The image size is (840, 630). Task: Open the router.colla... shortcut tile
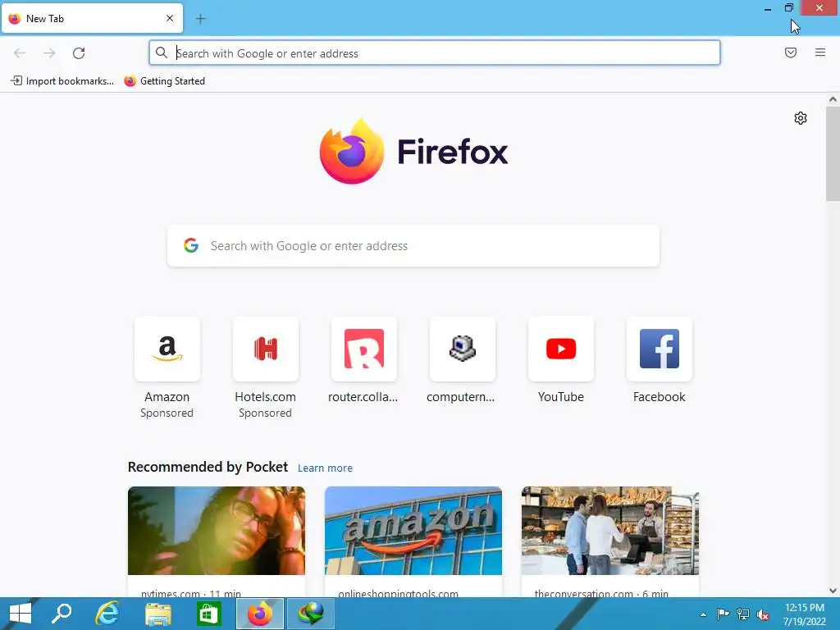click(363, 349)
